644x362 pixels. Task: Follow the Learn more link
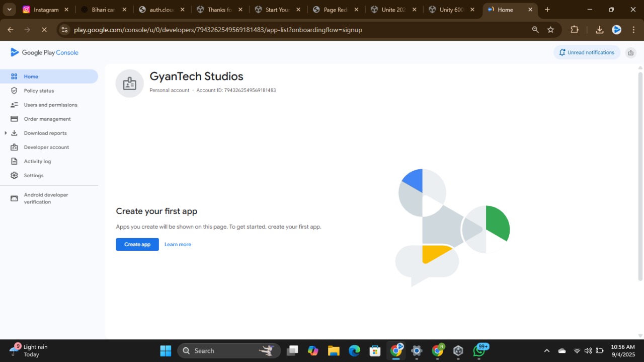pyautogui.click(x=178, y=244)
